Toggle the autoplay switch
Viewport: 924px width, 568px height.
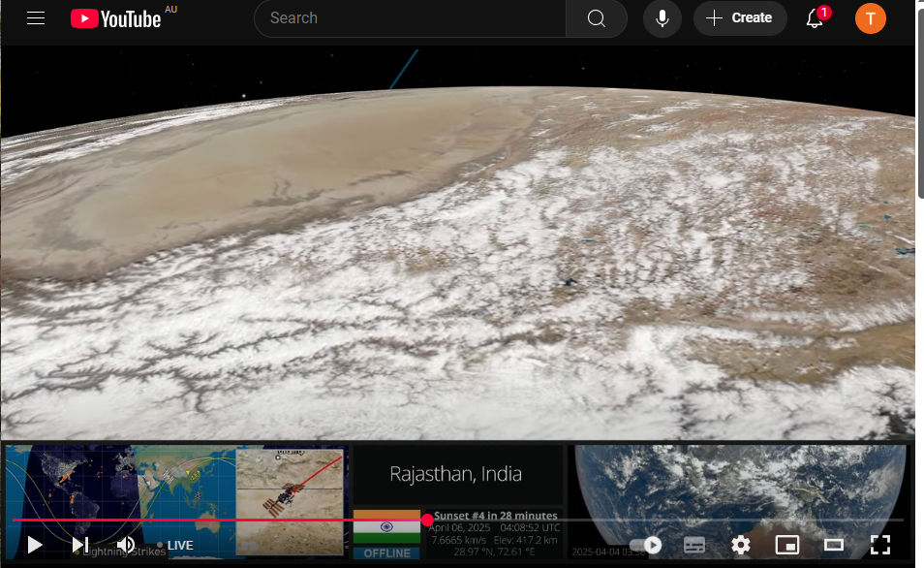pos(645,545)
